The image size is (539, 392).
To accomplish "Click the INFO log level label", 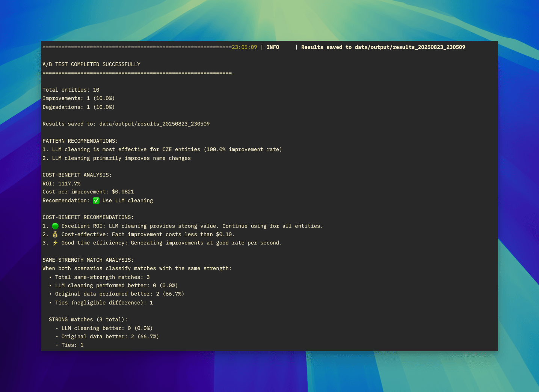I will (x=273, y=47).
